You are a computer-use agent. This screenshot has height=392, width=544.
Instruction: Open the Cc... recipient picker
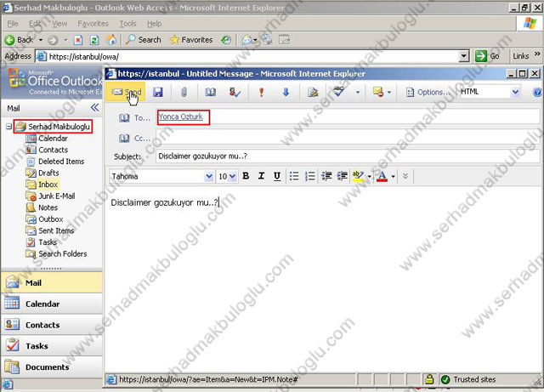(x=134, y=139)
